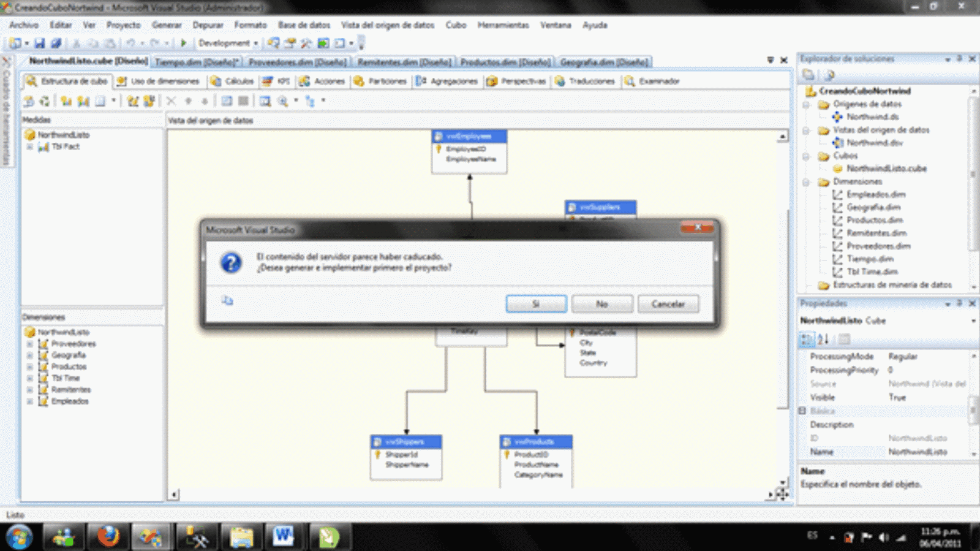
Task: Expand the Tbl Fact measure group
Action: [29, 146]
